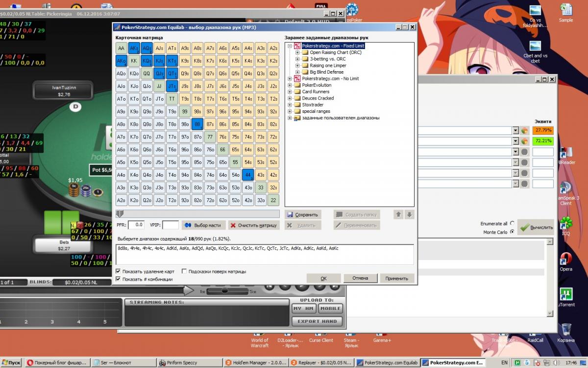Collapse Pokerstrategy.com - Fixed Limit tree node
Image resolution: width=588 pixels, height=368 pixels.
click(290, 46)
